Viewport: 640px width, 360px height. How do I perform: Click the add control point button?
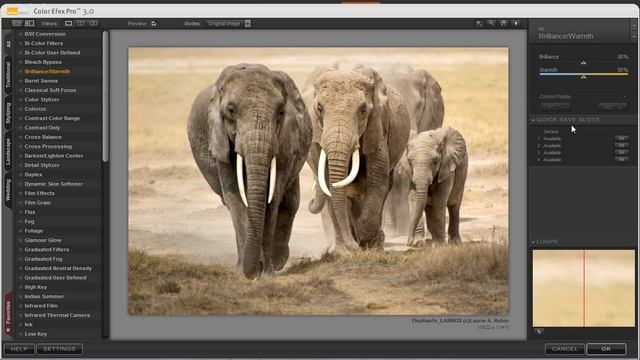(x=555, y=106)
